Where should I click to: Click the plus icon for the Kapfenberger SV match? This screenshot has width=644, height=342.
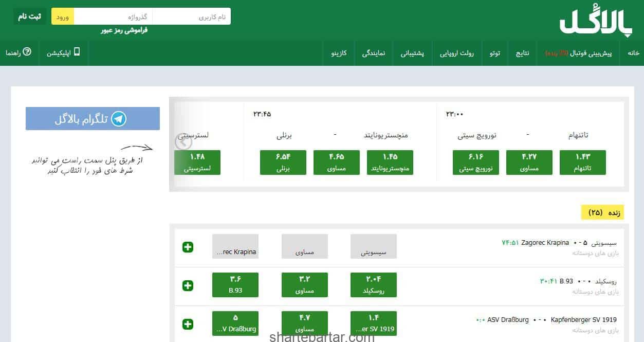click(188, 323)
